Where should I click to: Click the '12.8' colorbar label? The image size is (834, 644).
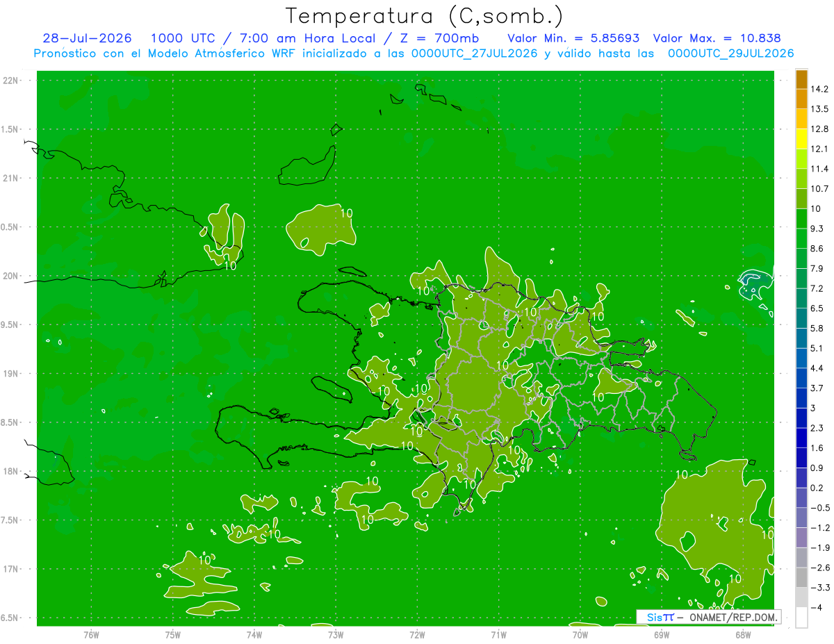pyautogui.click(x=820, y=129)
